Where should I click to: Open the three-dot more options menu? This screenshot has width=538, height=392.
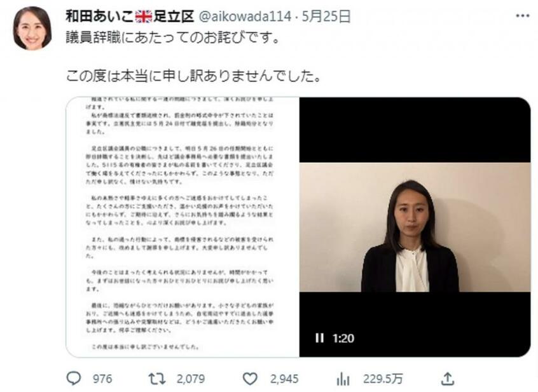(x=523, y=16)
